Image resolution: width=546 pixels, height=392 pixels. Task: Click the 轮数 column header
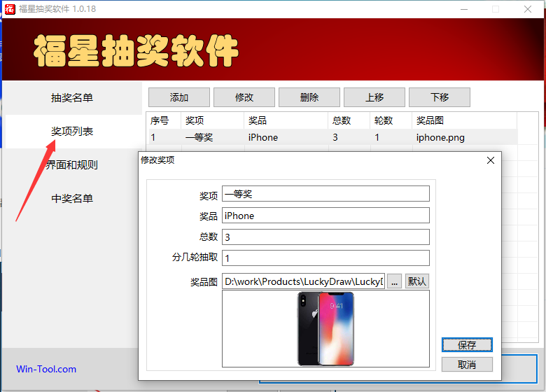click(x=391, y=120)
